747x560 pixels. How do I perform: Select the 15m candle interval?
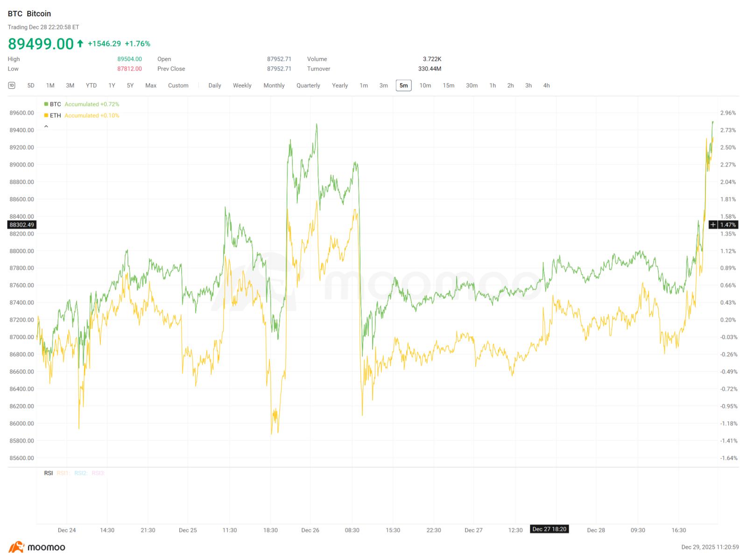[449, 85]
